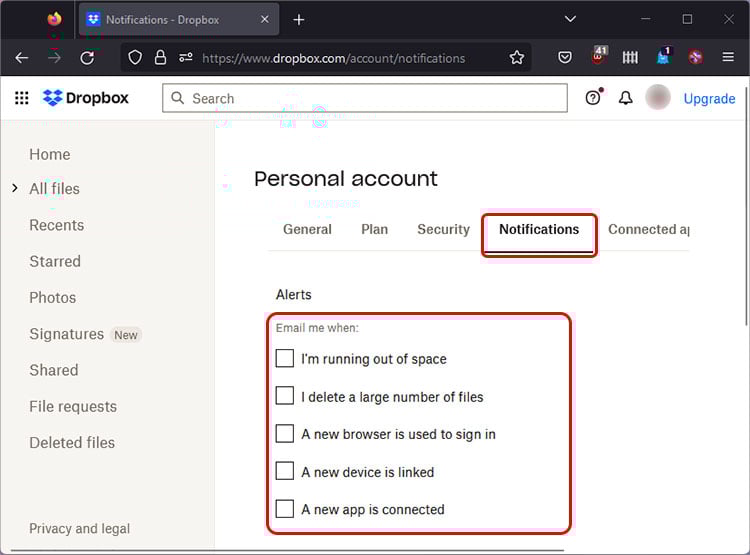This screenshot has height=555, width=750.
Task: Open the Dropbox app grid launcher
Action: pyautogui.click(x=22, y=98)
